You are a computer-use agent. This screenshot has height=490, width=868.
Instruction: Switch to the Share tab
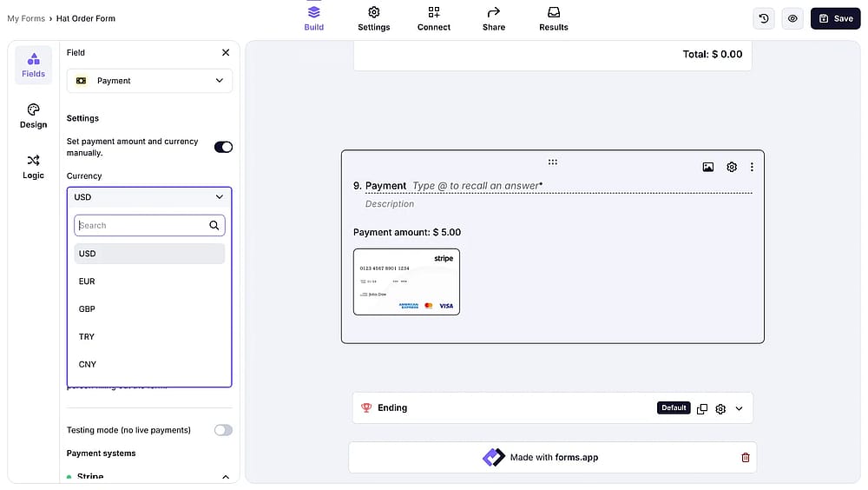(493, 18)
